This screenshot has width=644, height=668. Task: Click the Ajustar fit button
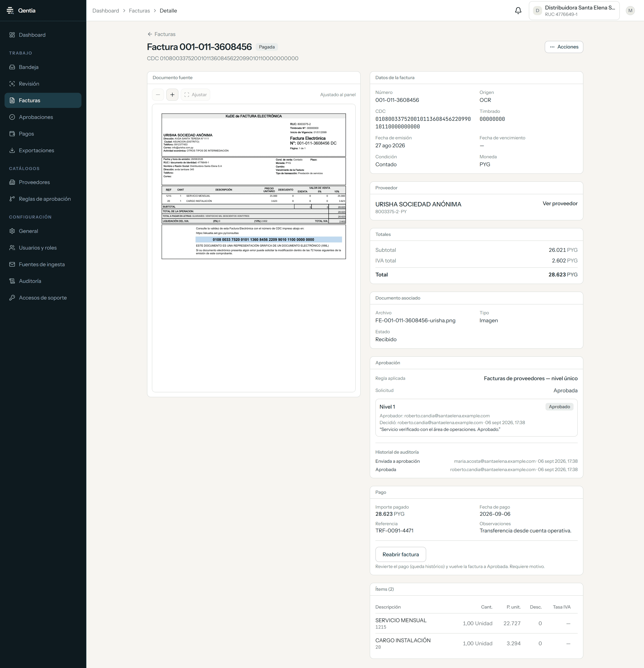(x=196, y=95)
